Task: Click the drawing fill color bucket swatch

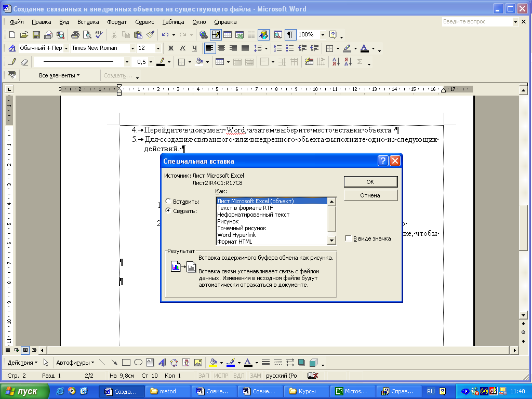Action: tap(213, 363)
